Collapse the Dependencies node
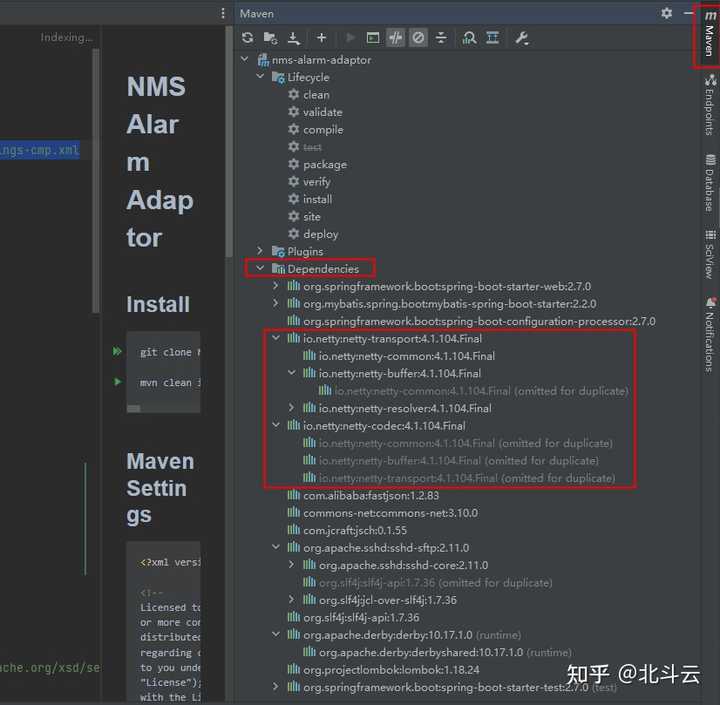Screen dimensions: 720x705 pos(260,268)
